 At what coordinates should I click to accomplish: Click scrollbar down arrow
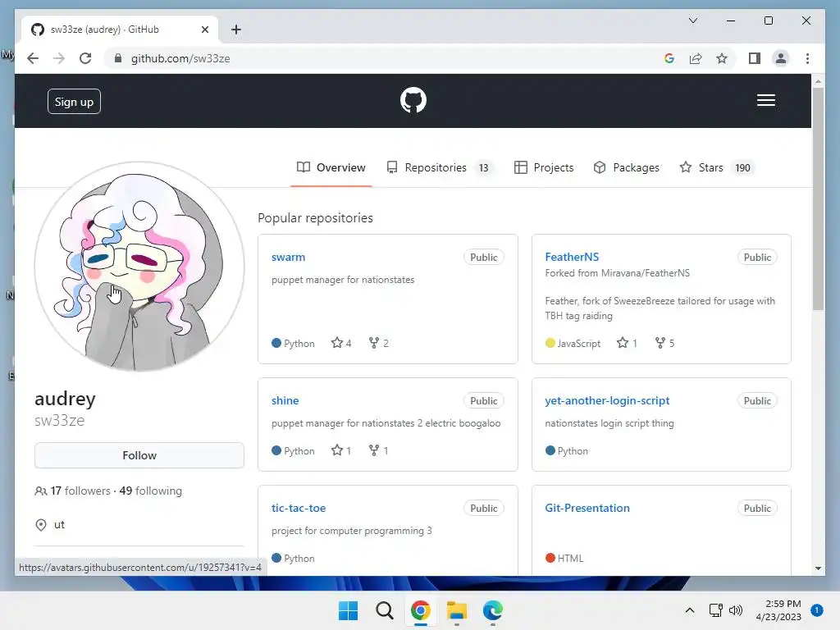click(818, 568)
